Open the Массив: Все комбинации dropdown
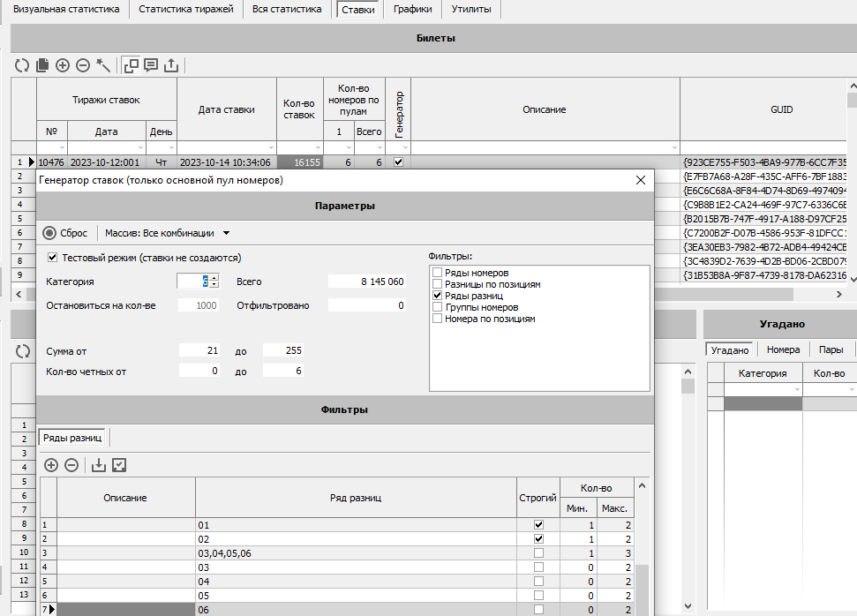The width and height of the screenshot is (857, 616). coord(226,233)
